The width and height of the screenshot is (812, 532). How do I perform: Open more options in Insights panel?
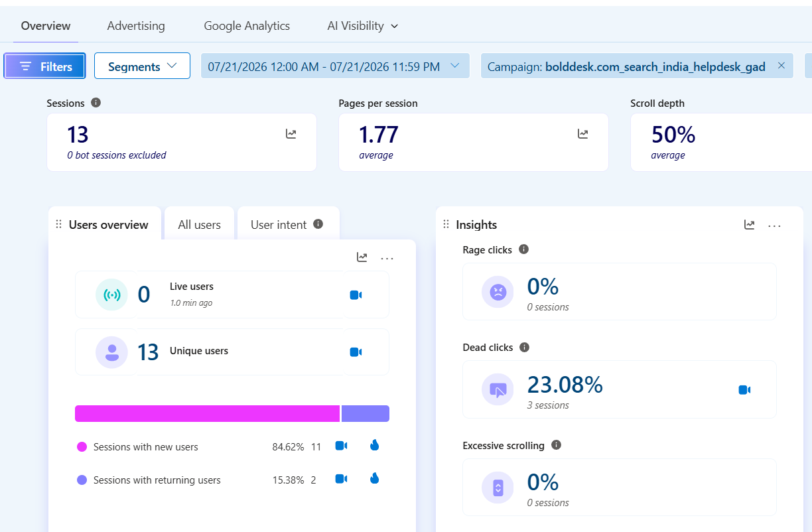(775, 226)
